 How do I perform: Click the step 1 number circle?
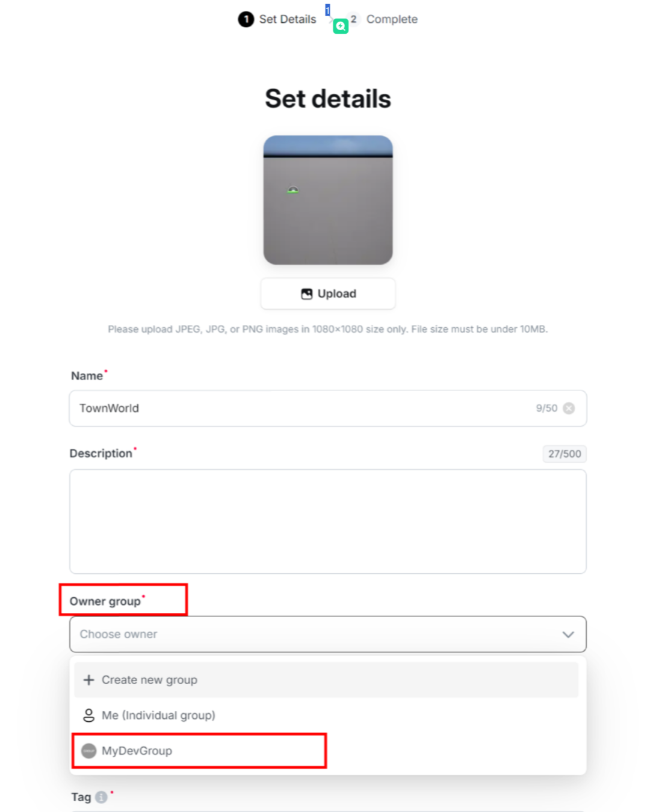point(246,19)
